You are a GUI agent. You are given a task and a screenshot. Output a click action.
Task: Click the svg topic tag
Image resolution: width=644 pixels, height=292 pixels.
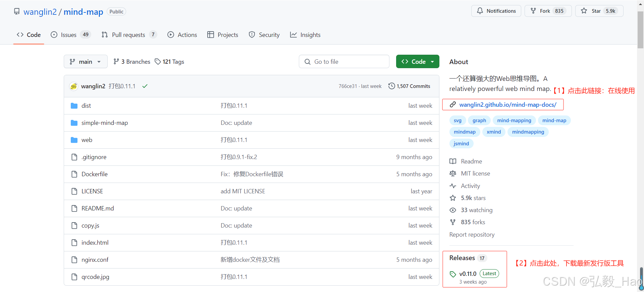[458, 120]
